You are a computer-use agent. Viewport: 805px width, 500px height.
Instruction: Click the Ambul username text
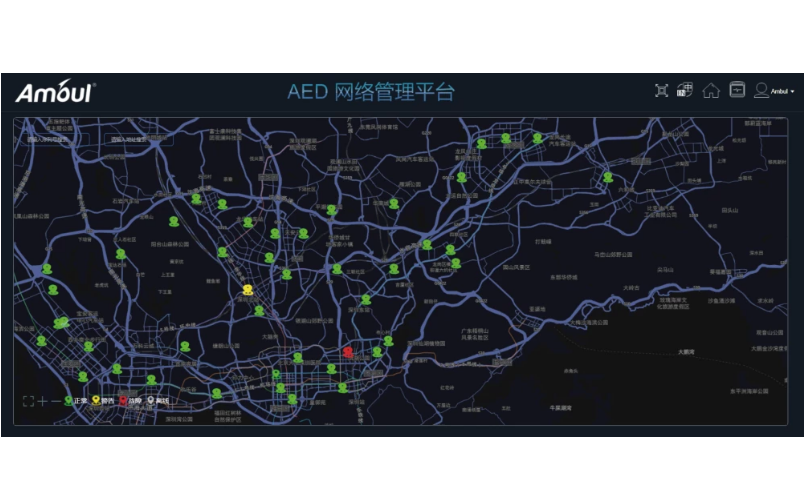(x=780, y=92)
